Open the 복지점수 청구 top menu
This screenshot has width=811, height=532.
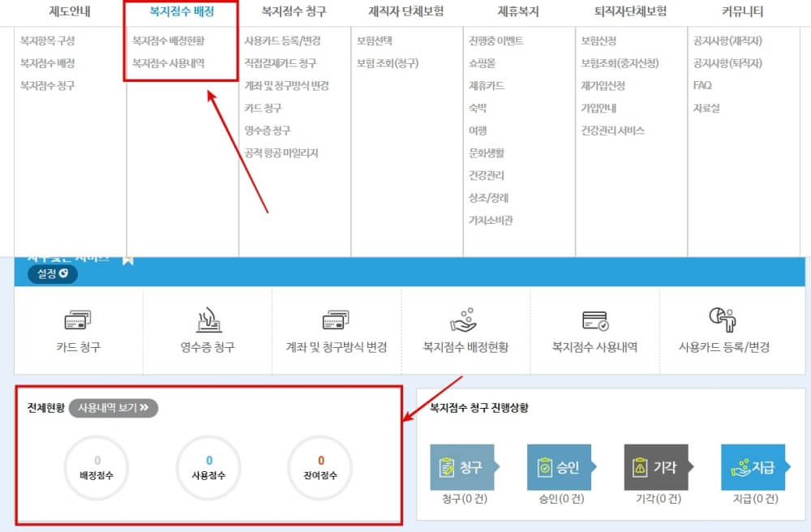(294, 11)
